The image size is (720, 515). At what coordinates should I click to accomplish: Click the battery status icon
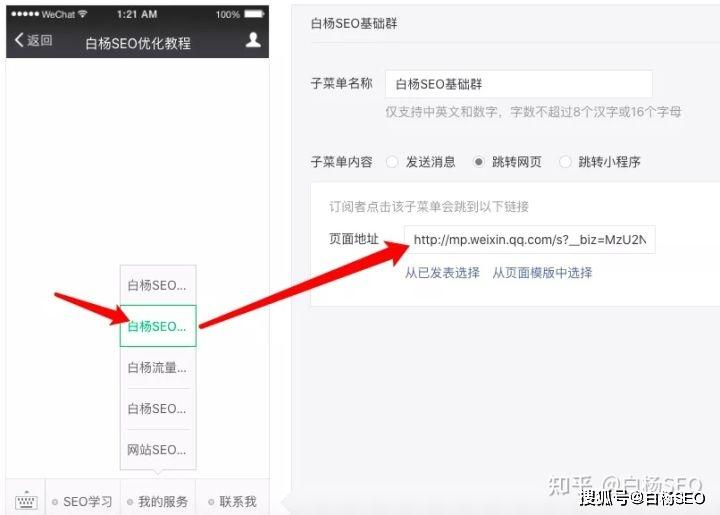(x=254, y=14)
